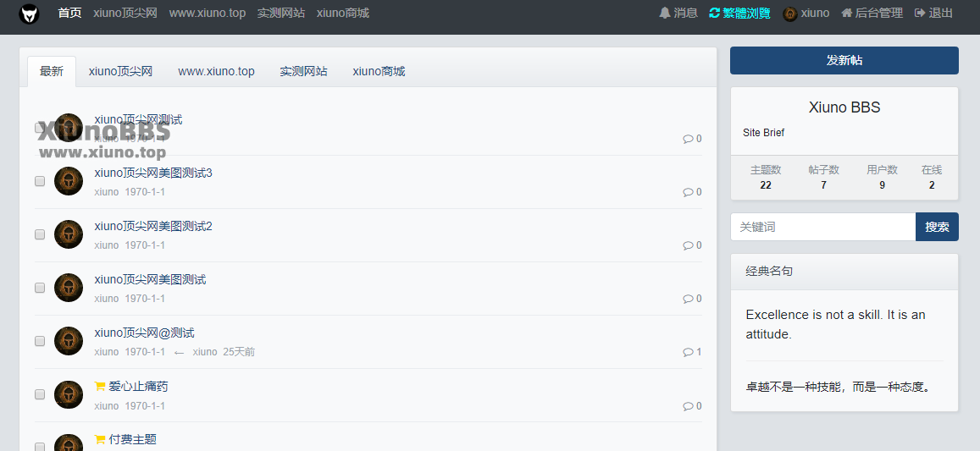
Task: Focus the 关键词 search field
Action: point(823,227)
